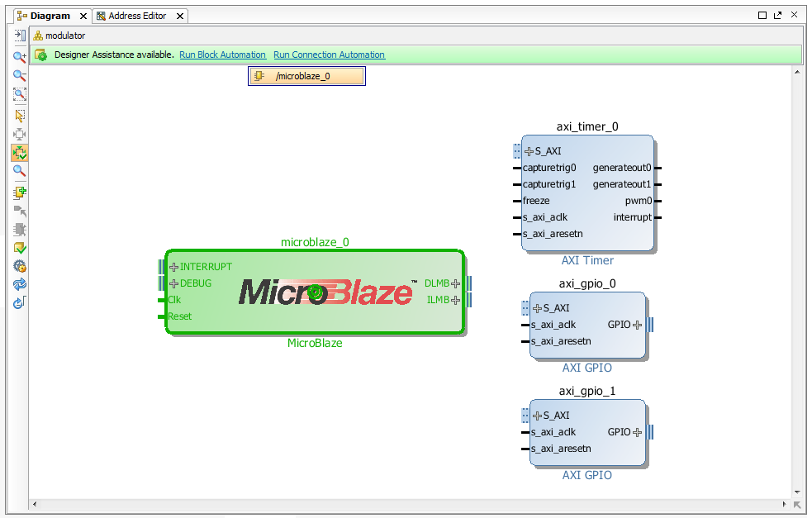Click Run Connection Automation link
The width and height of the screenshot is (812, 518).
click(x=330, y=55)
